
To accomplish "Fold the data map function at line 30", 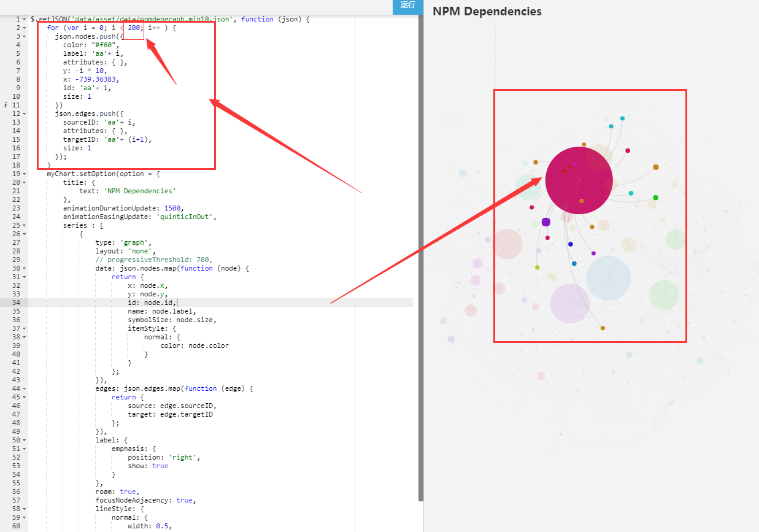I will pyautogui.click(x=24, y=268).
